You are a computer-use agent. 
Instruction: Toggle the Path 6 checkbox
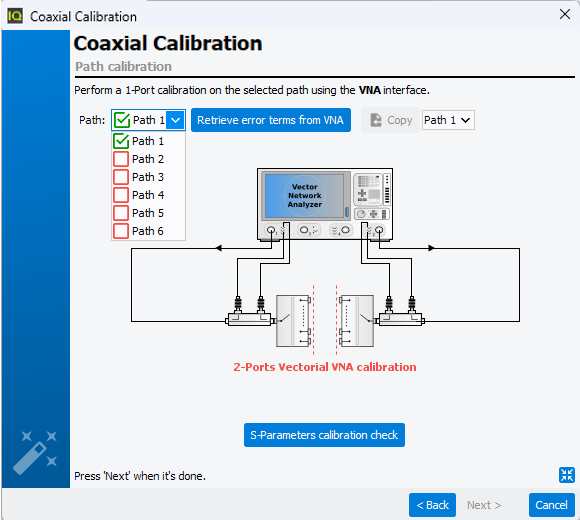(121, 231)
